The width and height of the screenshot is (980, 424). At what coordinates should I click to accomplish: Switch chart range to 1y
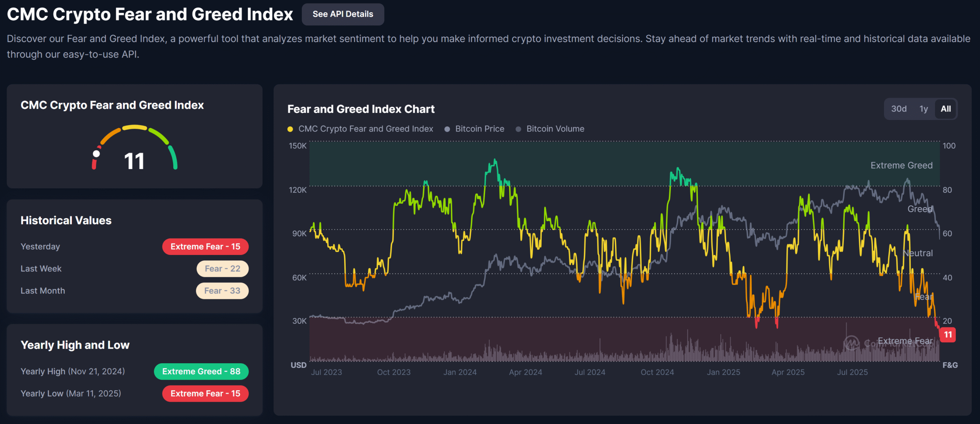pos(924,109)
